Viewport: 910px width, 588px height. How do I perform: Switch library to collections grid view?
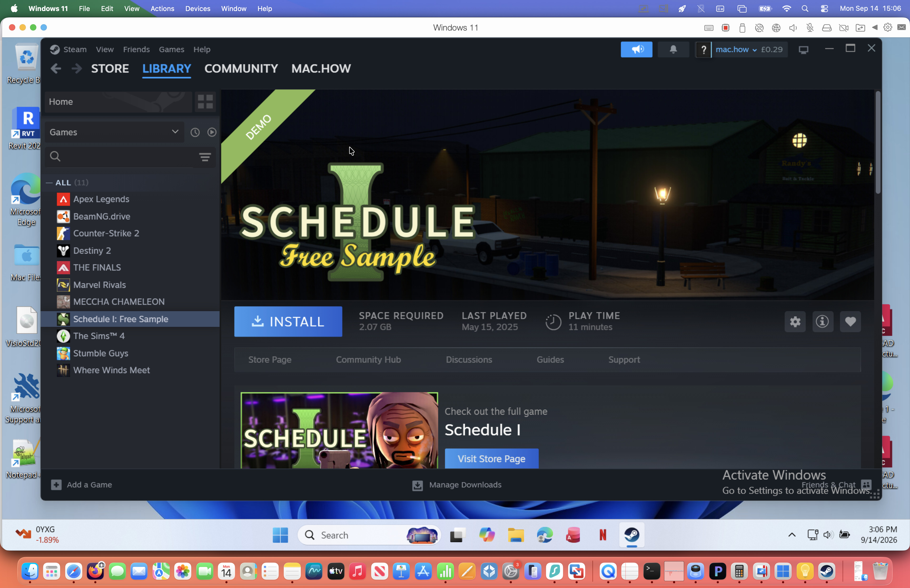point(205,102)
